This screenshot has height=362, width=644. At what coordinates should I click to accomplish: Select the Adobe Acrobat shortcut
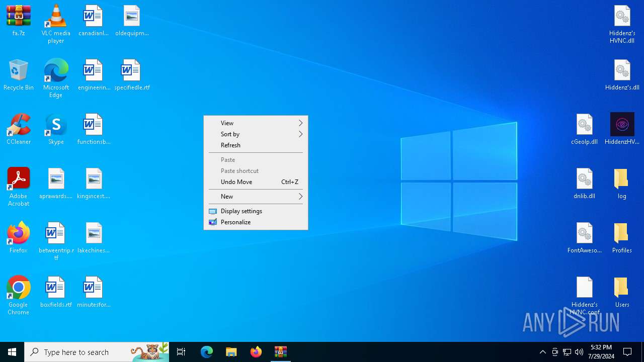pos(19,187)
